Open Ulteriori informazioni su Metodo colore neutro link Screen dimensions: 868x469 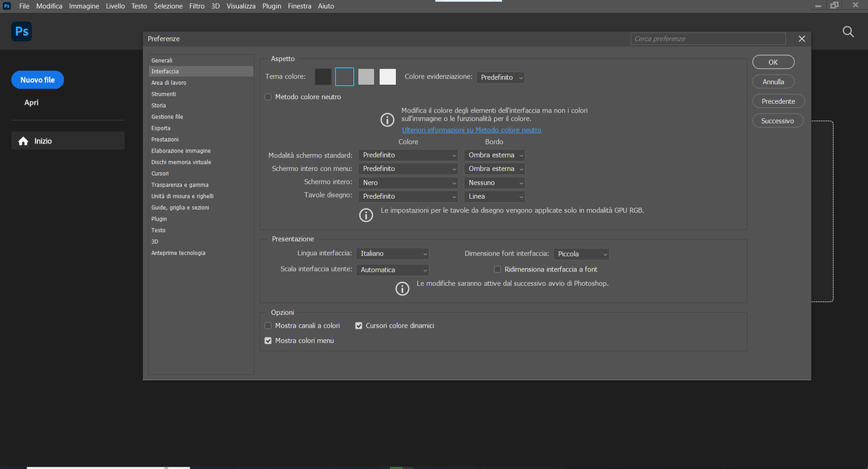pyautogui.click(x=471, y=130)
